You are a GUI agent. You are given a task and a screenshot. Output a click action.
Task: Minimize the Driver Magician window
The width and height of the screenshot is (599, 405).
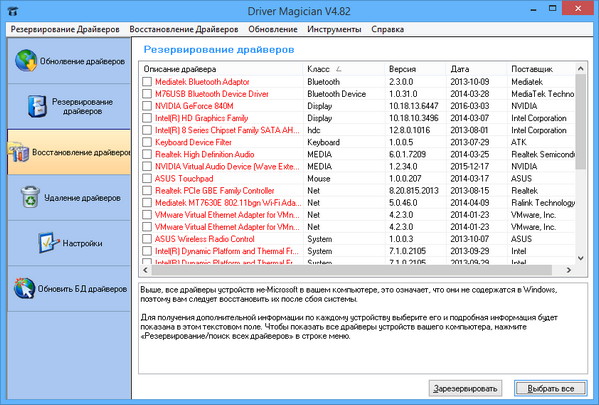tap(533, 10)
